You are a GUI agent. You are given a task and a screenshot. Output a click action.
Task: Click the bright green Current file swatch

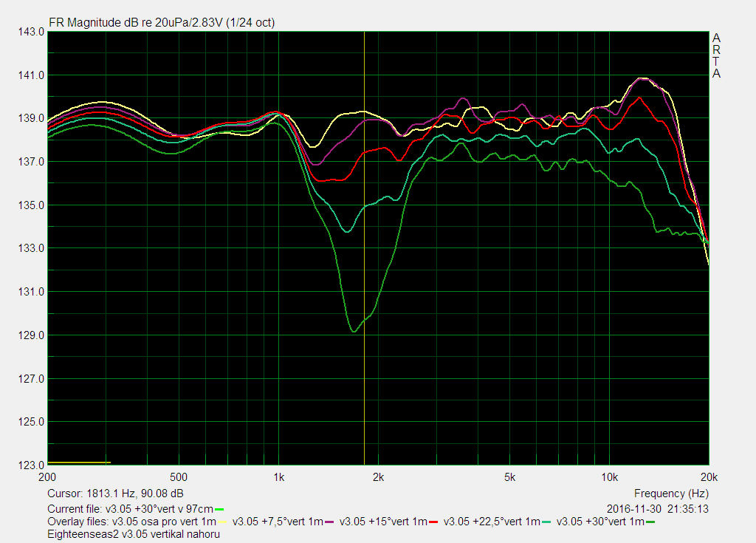pyautogui.click(x=219, y=509)
